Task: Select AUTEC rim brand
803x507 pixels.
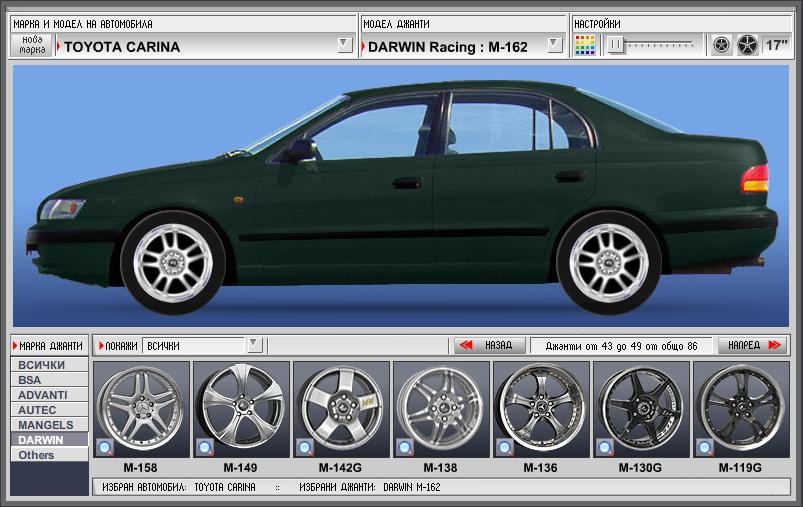Action: pyautogui.click(x=49, y=410)
